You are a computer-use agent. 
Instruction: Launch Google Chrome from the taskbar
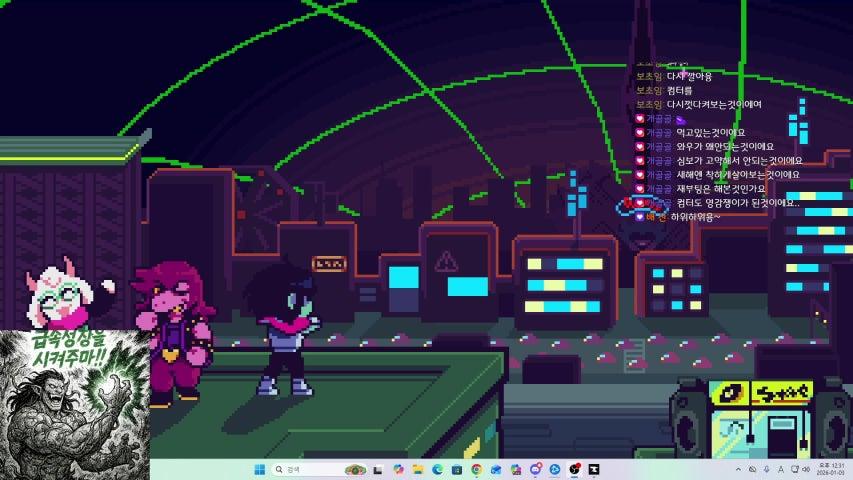tap(476, 469)
